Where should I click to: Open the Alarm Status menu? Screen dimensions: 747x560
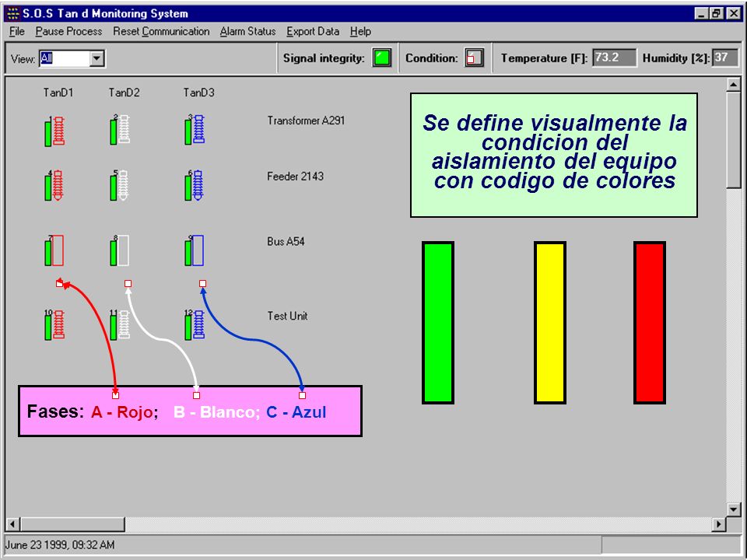247,31
